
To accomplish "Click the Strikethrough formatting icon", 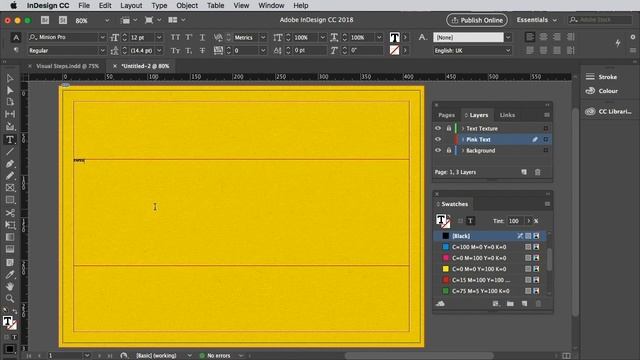I will pos(202,51).
